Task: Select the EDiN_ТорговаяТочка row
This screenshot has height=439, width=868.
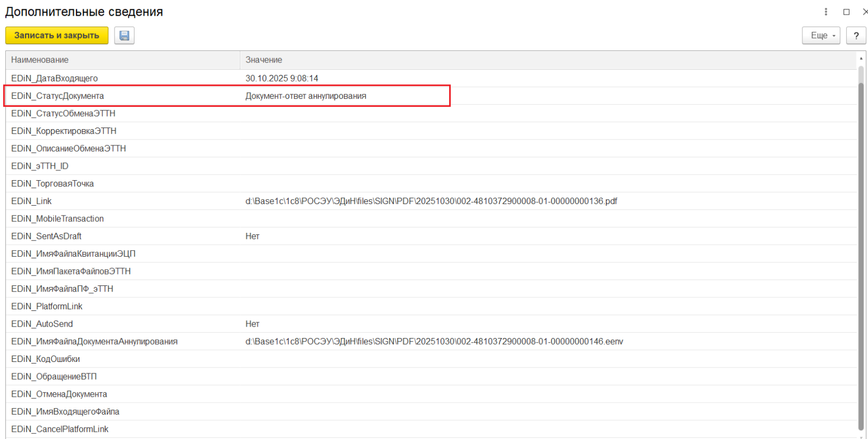Action: coord(53,184)
